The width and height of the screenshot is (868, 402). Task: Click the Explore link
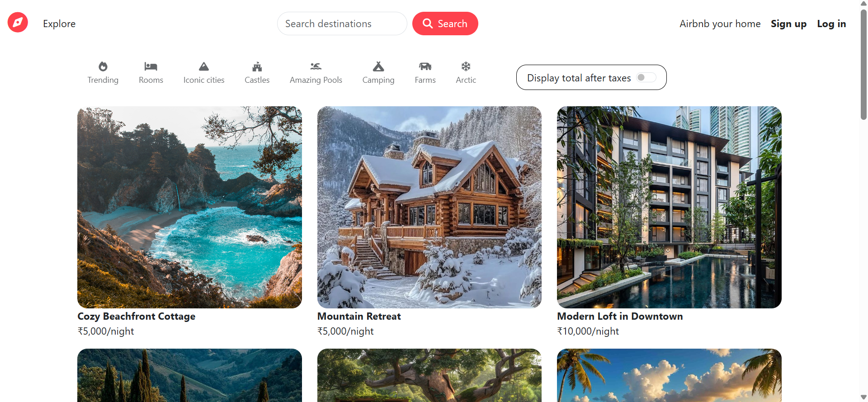[x=59, y=24]
